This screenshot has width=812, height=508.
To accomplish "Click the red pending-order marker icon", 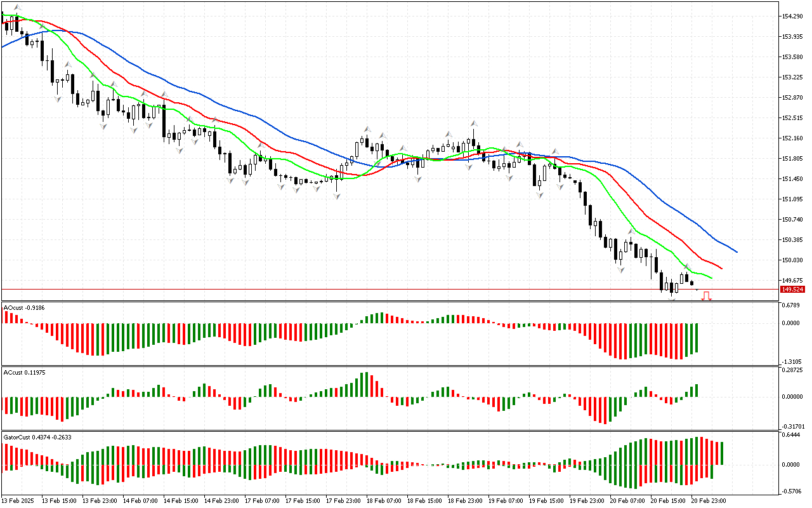I will pyautogui.click(x=706, y=296).
